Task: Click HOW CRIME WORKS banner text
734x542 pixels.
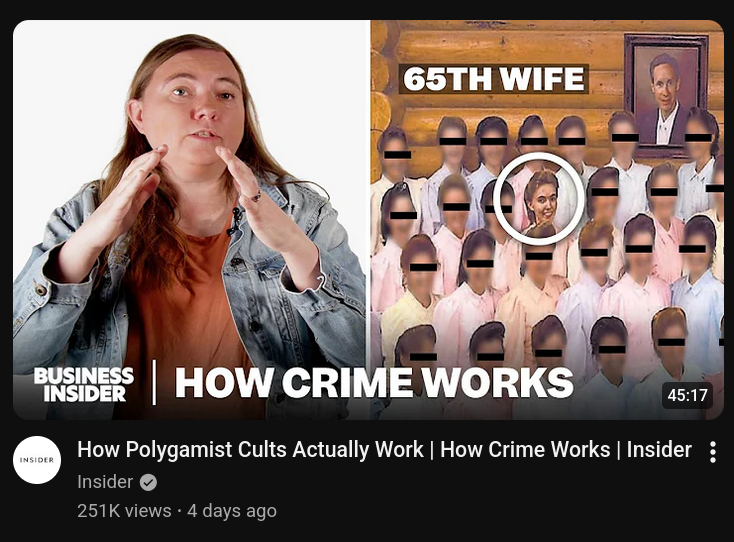Action: pyautogui.click(x=374, y=383)
